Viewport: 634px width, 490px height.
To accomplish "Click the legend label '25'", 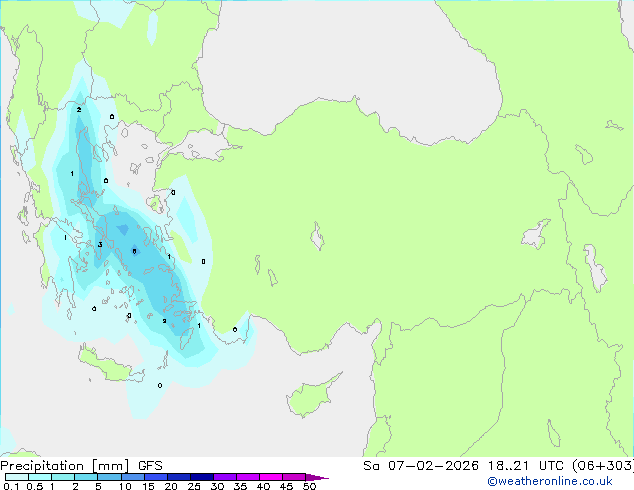I will tap(194, 486).
